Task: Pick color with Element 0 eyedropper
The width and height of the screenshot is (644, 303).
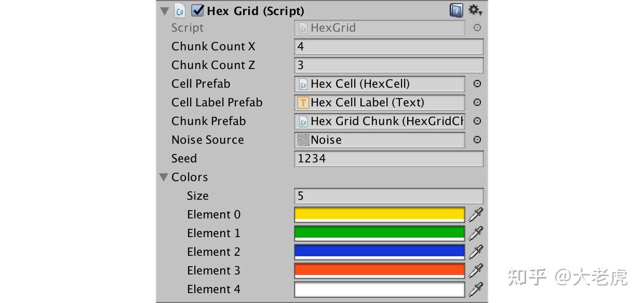Action: click(x=476, y=214)
